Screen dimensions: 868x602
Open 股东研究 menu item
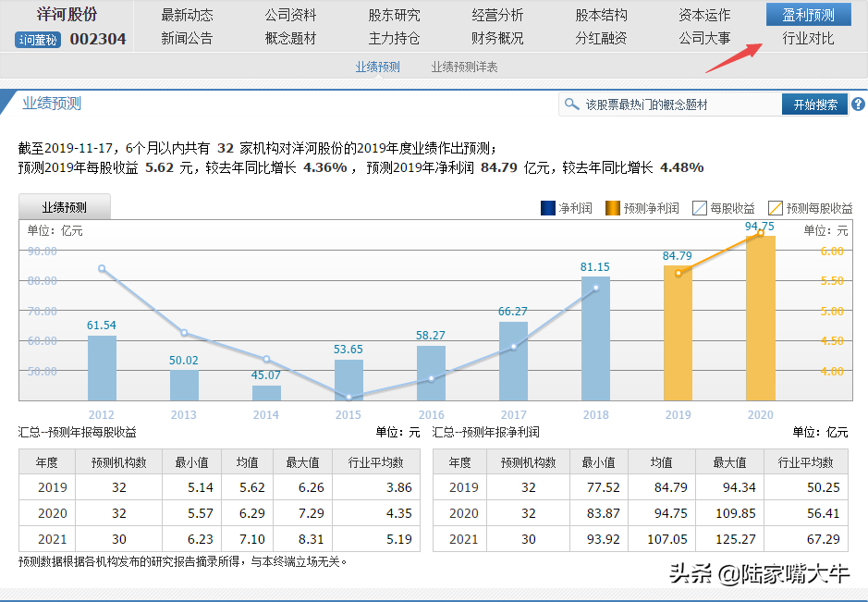394,15
